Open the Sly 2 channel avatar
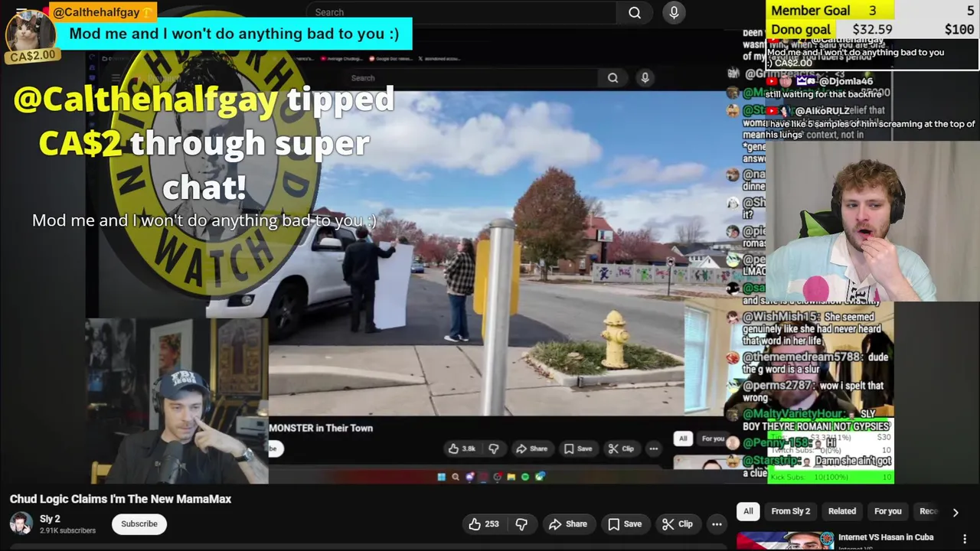The width and height of the screenshot is (980, 551). tap(21, 524)
